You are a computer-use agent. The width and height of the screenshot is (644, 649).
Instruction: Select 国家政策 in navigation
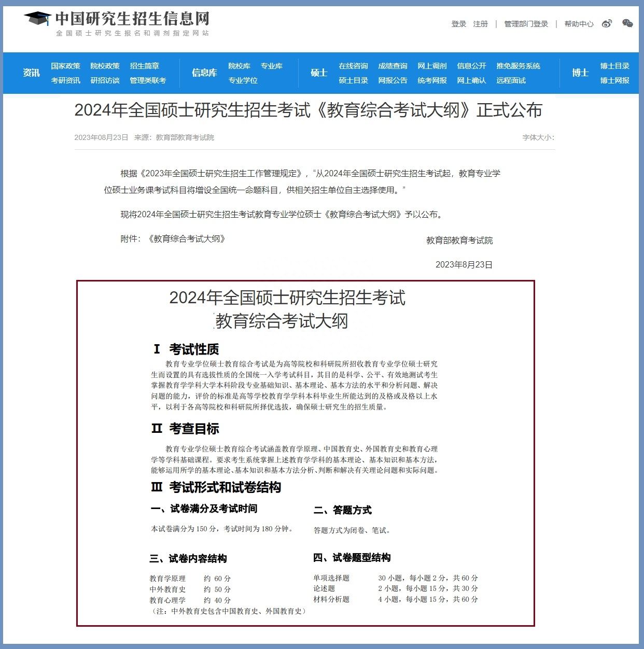click(66, 66)
